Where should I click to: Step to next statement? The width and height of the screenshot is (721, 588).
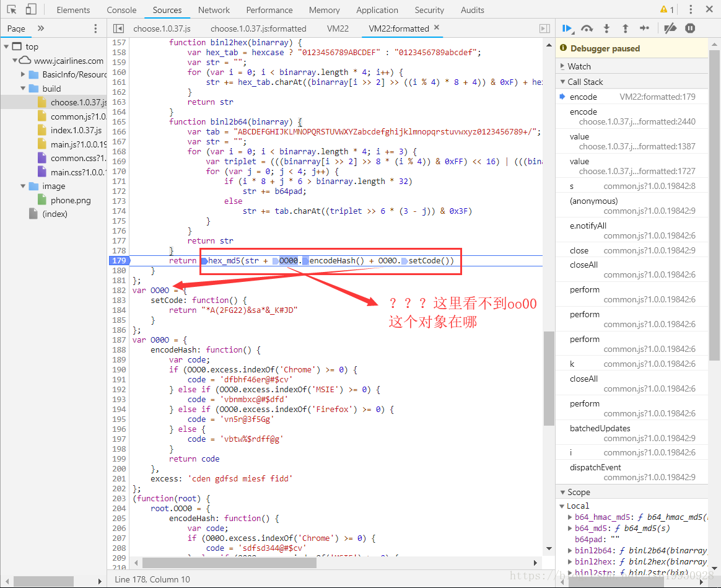pos(644,29)
